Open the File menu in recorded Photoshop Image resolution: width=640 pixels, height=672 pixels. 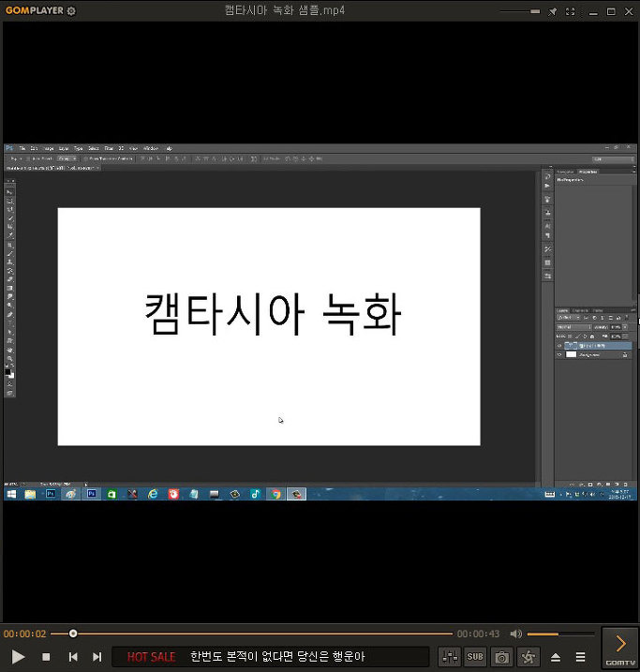coord(22,148)
